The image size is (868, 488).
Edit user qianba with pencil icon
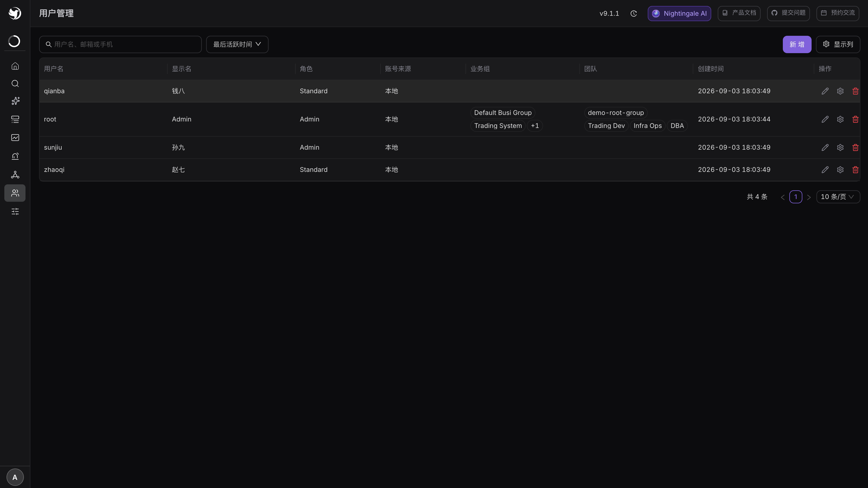(825, 91)
